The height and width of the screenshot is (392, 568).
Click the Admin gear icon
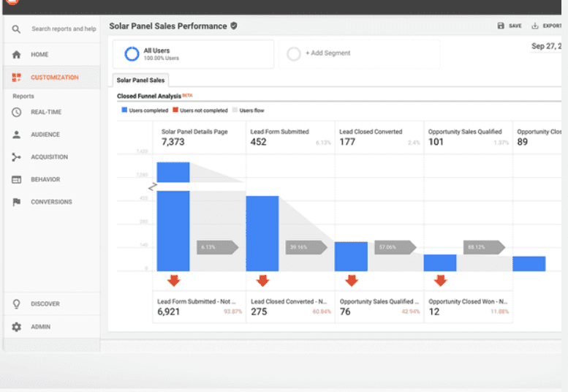(16, 327)
